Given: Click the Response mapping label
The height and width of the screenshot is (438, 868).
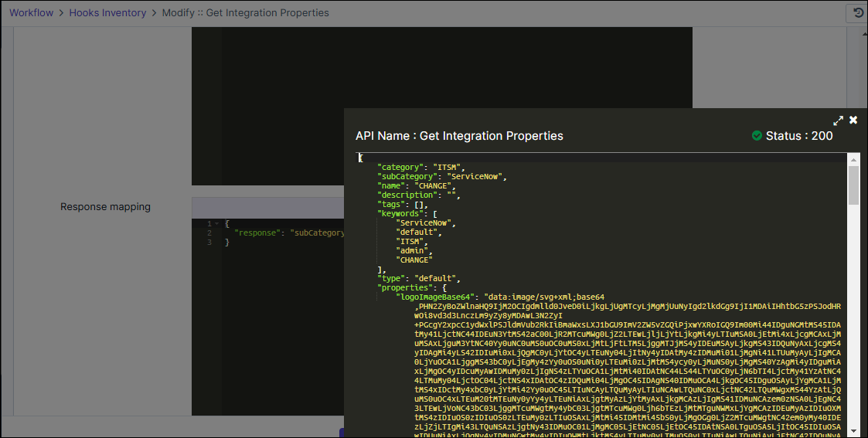Looking at the screenshot, I should pyautogui.click(x=105, y=207).
